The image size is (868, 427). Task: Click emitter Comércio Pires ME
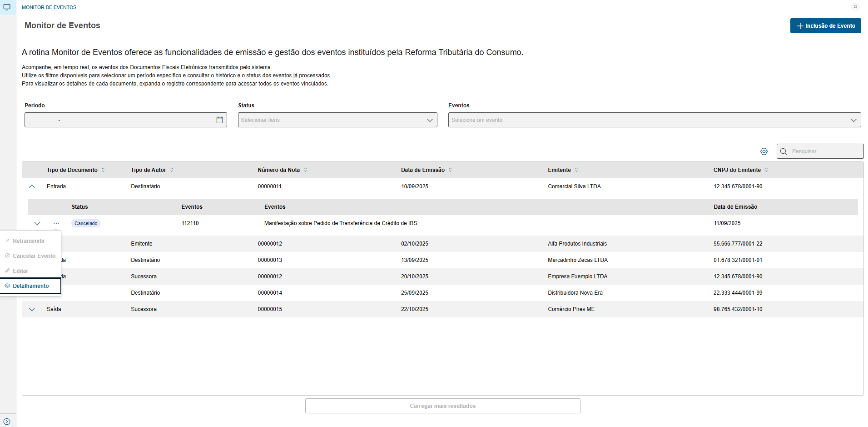(571, 309)
